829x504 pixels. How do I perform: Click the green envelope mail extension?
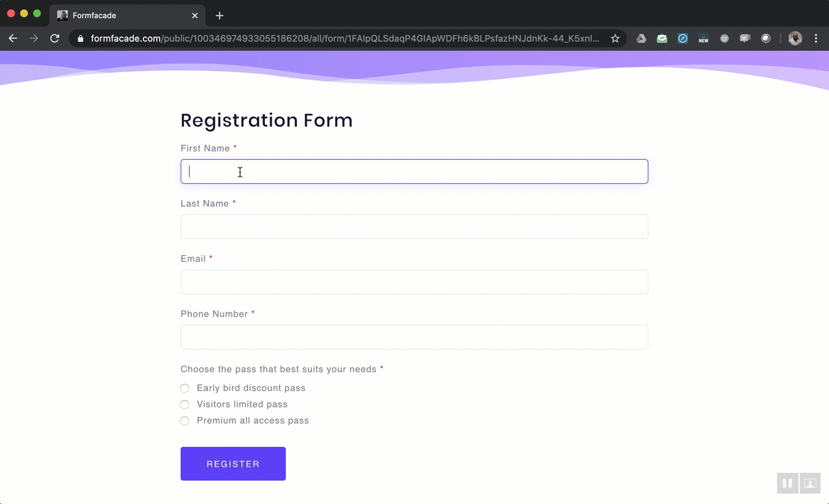point(661,38)
